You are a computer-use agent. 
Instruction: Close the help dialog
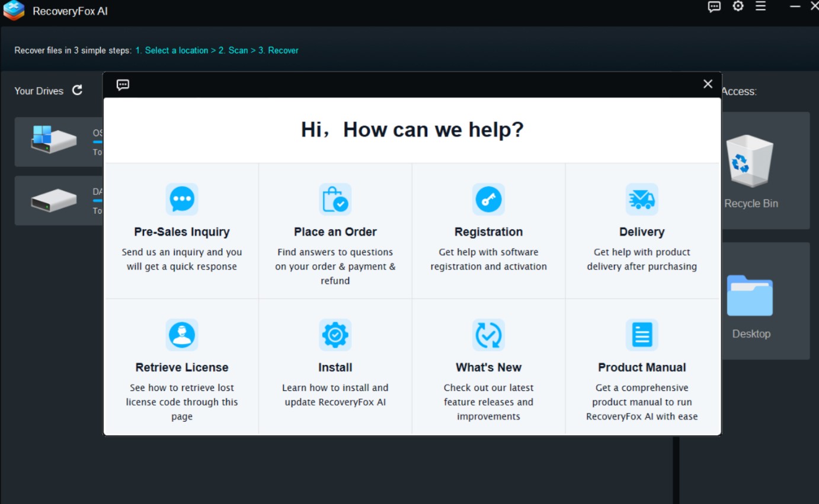click(708, 84)
